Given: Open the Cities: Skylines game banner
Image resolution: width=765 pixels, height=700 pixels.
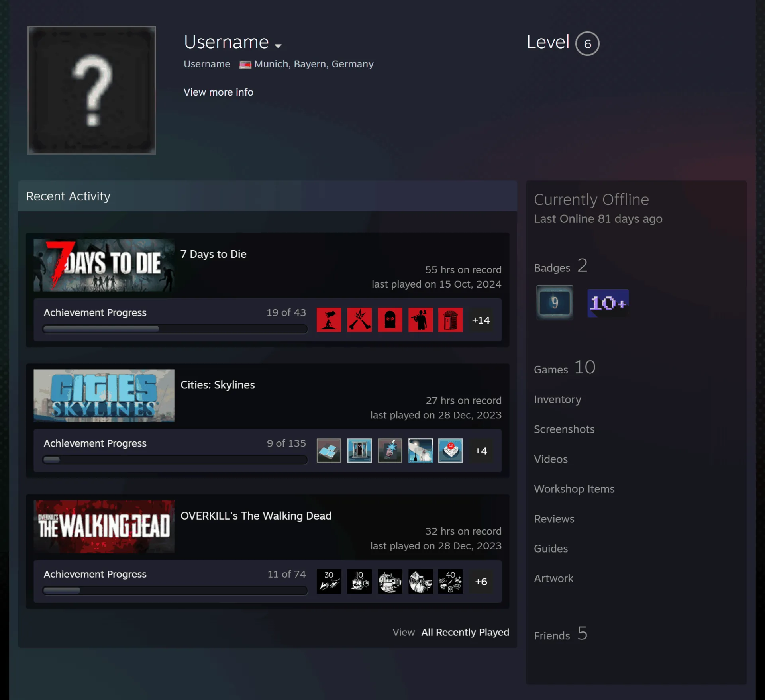Looking at the screenshot, I should 104,396.
